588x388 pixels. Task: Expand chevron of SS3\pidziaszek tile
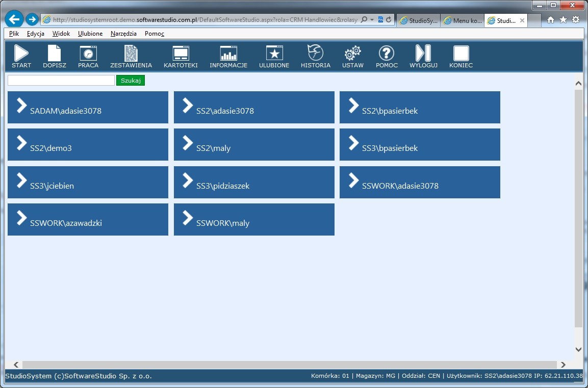click(x=188, y=180)
